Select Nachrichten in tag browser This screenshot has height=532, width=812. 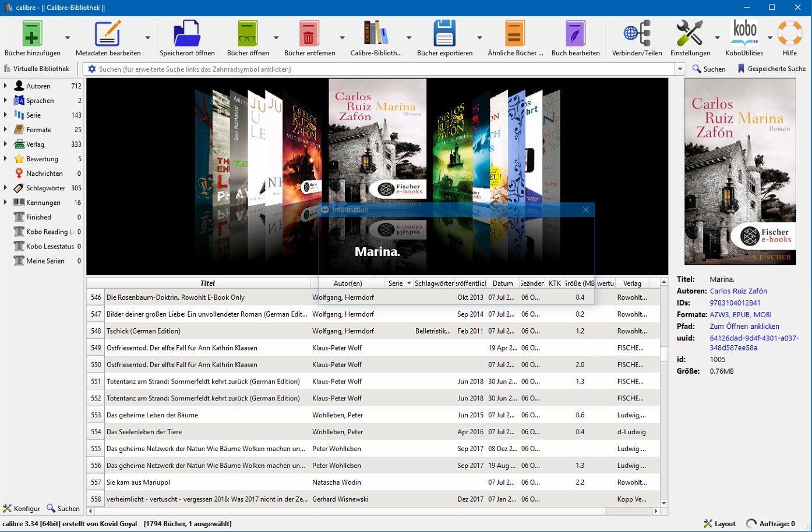click(x=44, y=173)
